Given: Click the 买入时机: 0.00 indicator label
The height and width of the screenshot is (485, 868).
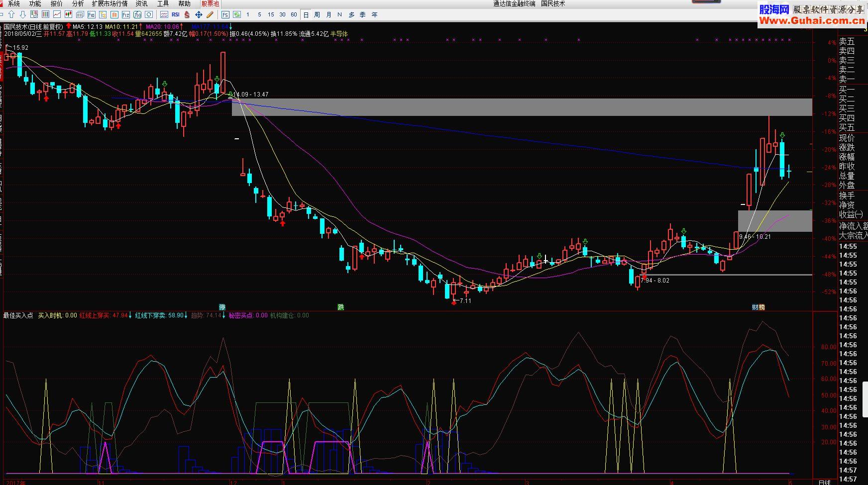Looking at the screenshot, I should (x=58, y=315).
